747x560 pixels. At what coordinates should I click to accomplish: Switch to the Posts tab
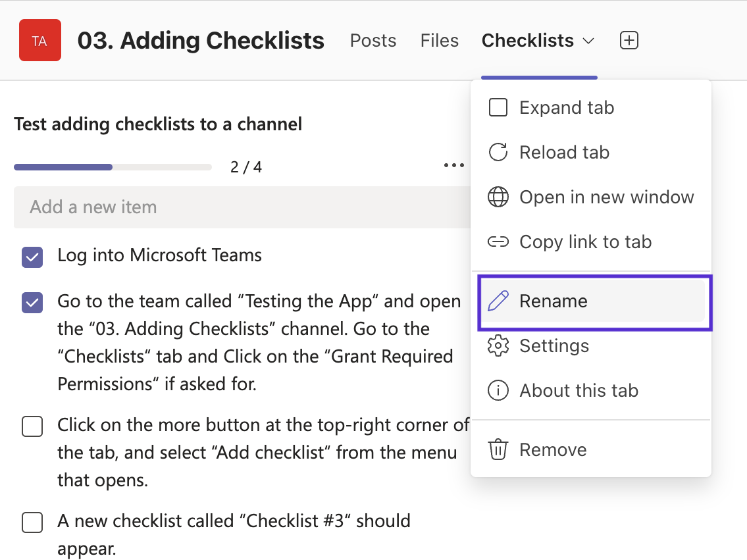(x=373, y=41)
